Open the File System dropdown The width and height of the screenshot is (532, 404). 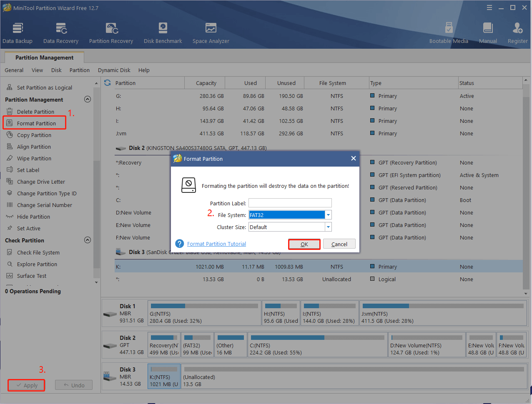coord(329,215)
